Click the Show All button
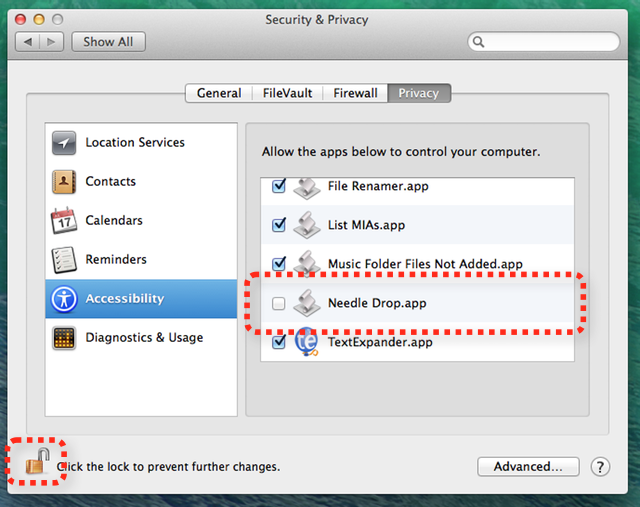 pyautogui.click(x=108, y=42)
